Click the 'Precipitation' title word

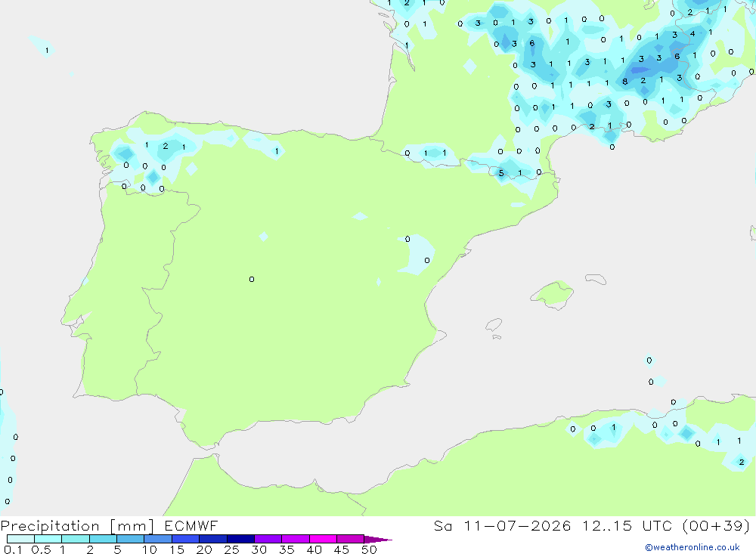[50, 526]
